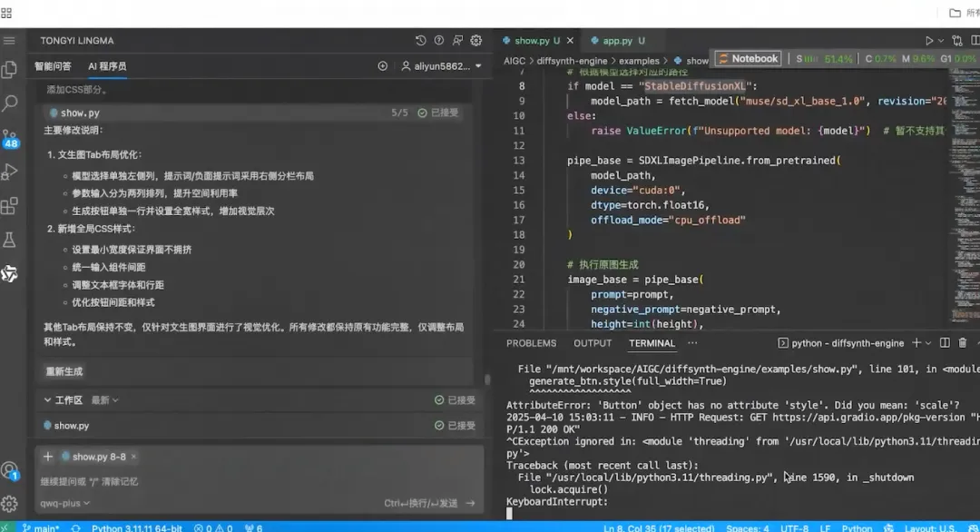
Task: Open more panel actions ellipsis
Action: tap(691, 342)
